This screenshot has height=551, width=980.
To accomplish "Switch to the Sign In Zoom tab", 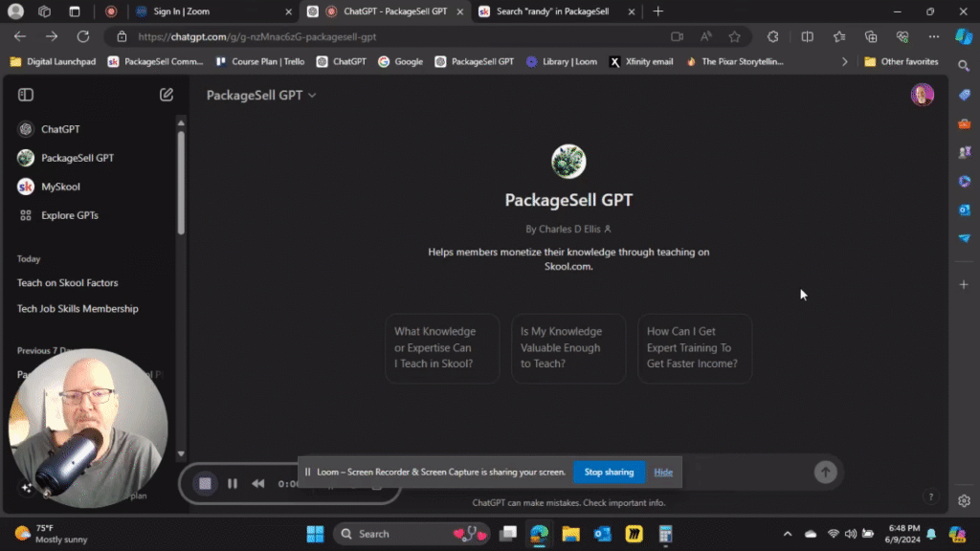I will (x=184, y=11).
